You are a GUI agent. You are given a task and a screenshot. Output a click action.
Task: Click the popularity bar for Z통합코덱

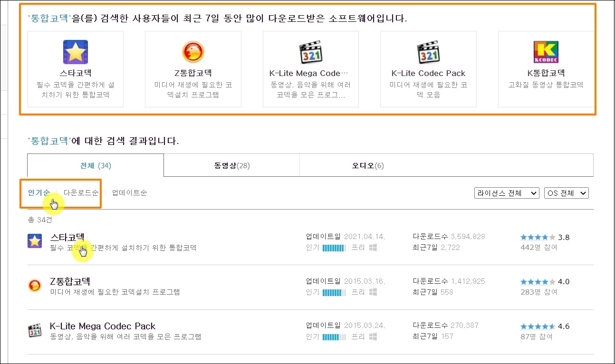[334, 292]
